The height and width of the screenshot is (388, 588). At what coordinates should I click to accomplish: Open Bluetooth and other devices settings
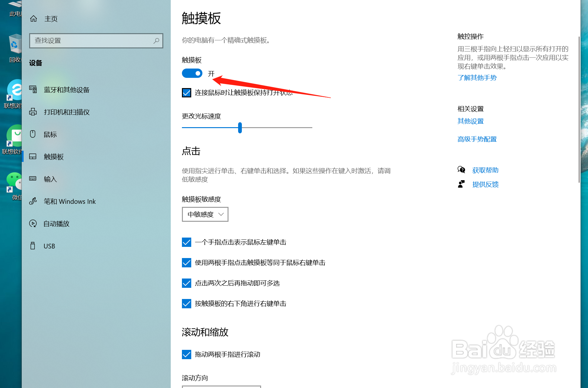(x=33, y=89)
